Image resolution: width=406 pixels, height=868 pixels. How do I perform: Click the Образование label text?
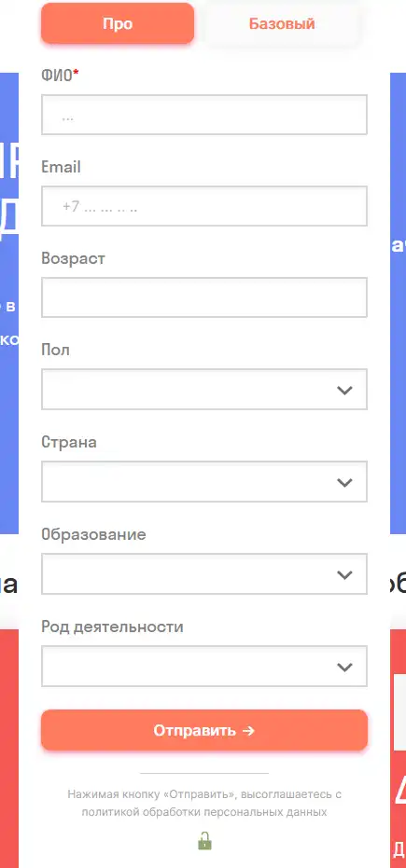pyautogui.click(x=93, y=535)
